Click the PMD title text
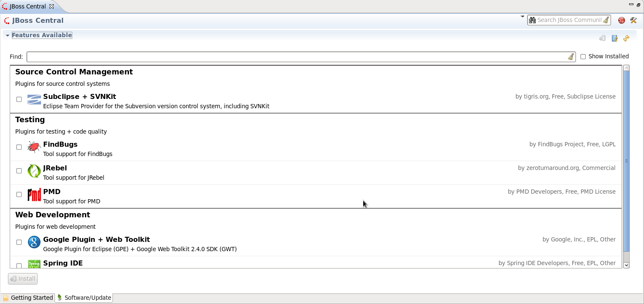The image size is (644, 304). pyautogui.click(x=52, y=192)
